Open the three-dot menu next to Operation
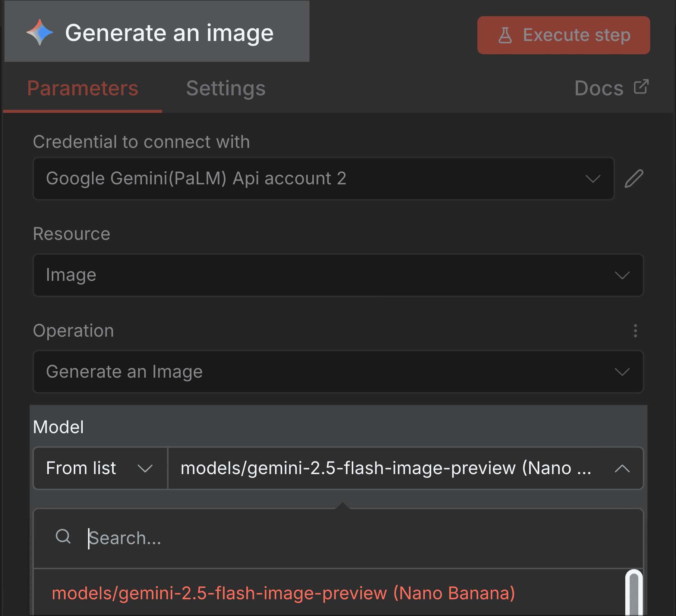 [635, 331]
